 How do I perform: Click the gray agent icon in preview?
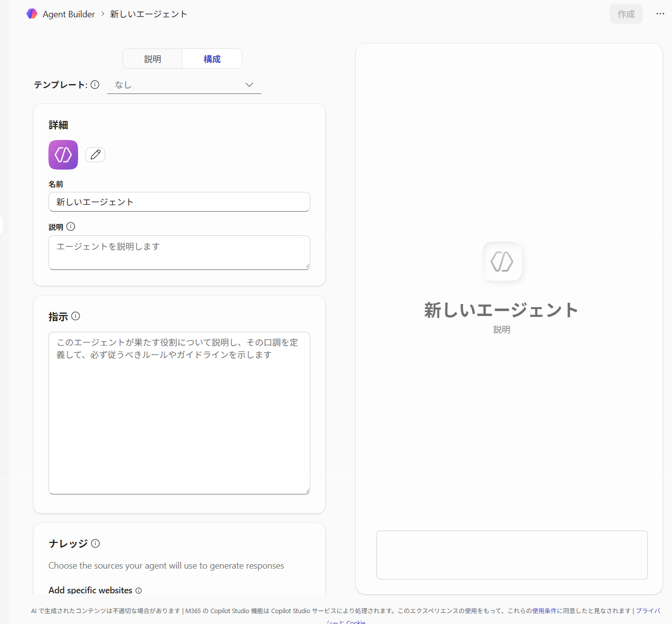click(x=502, y=261)
